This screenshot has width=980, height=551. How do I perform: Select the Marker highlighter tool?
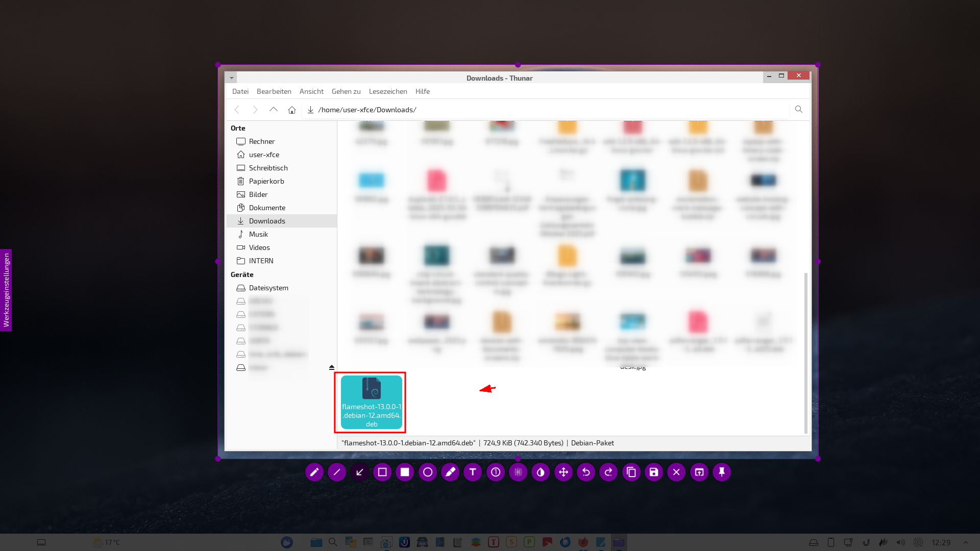pyautogui.click(x=450, y=472)
